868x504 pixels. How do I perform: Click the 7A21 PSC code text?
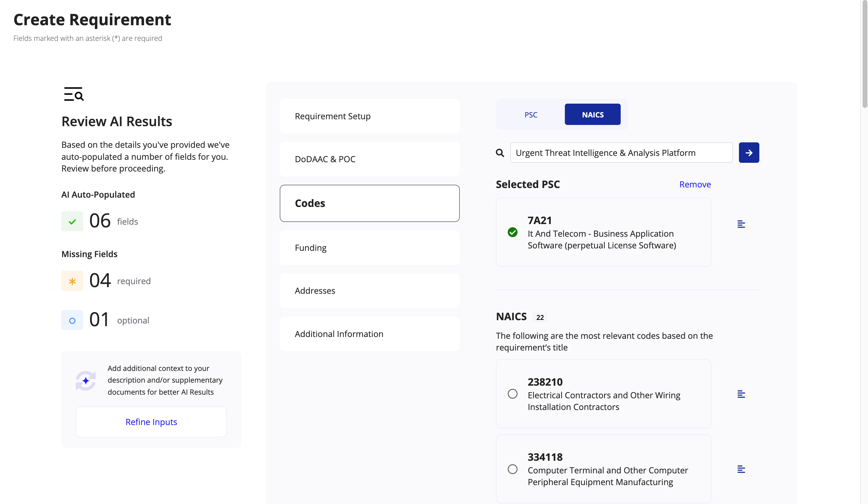(540, 220)
